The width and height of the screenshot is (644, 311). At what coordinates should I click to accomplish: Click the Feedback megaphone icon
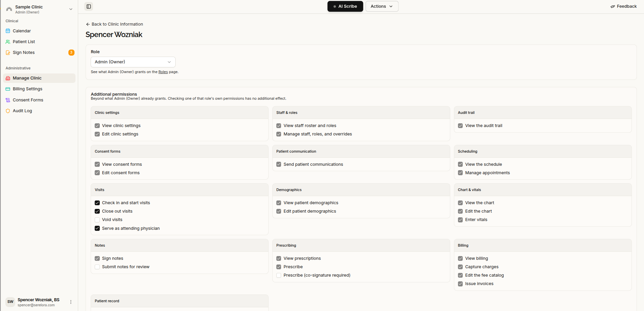click(x=613, y=6)
